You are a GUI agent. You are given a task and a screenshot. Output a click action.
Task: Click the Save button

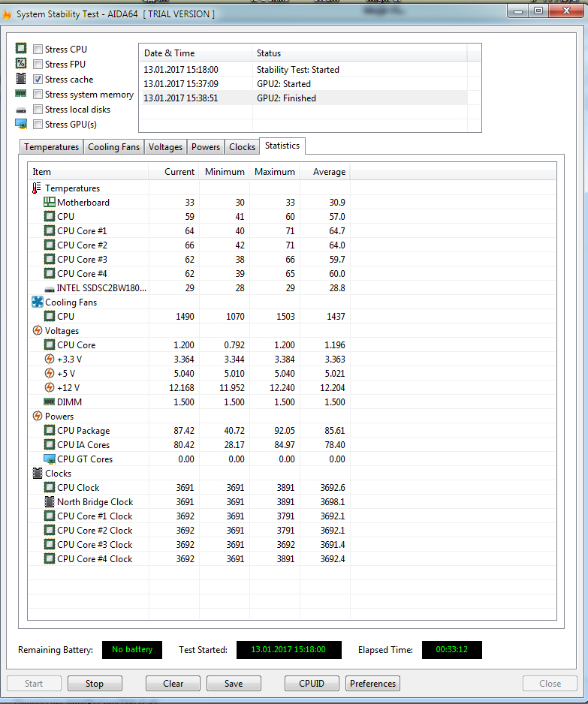[x=234, y=683]
